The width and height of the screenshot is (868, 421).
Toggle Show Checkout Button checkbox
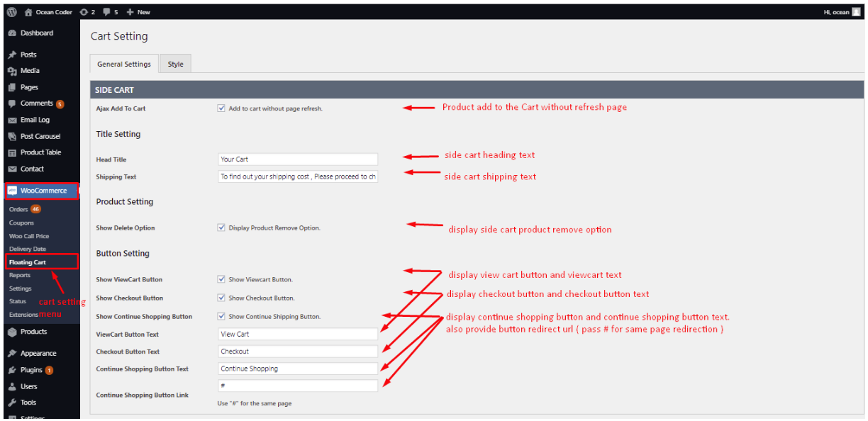(x=222, y=298)
